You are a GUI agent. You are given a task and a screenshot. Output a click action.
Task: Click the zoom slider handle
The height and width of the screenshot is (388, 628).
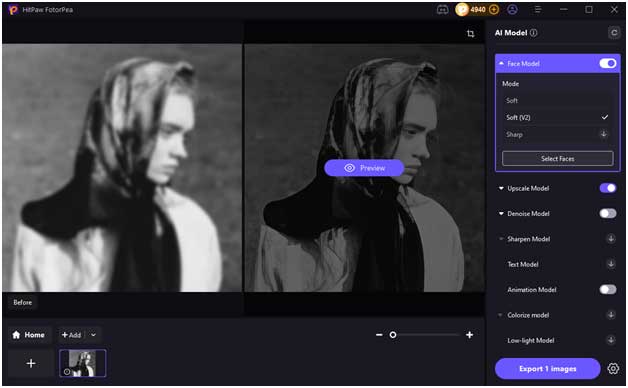click(393, 334)
